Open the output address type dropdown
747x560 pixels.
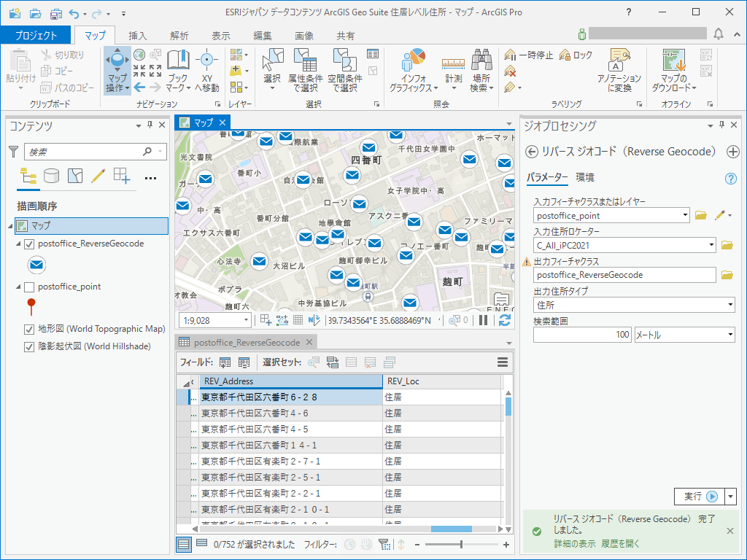click(x=730, y=305)
